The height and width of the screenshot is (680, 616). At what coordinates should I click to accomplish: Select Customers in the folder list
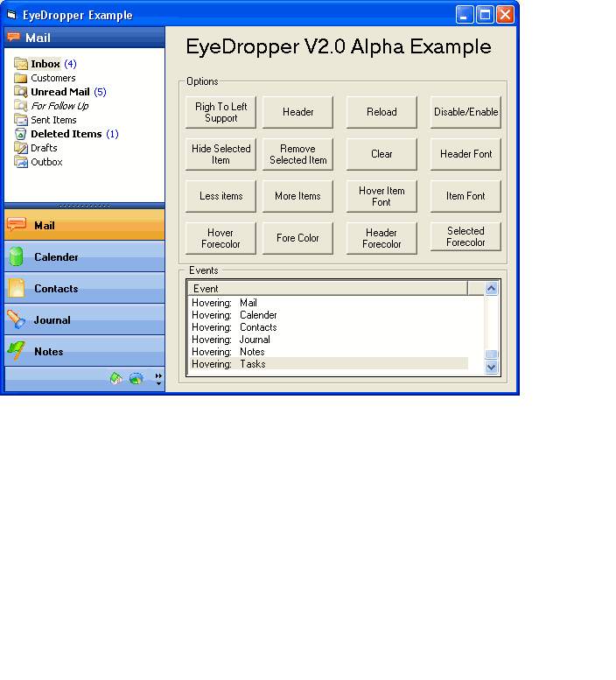tap(52, 78)
